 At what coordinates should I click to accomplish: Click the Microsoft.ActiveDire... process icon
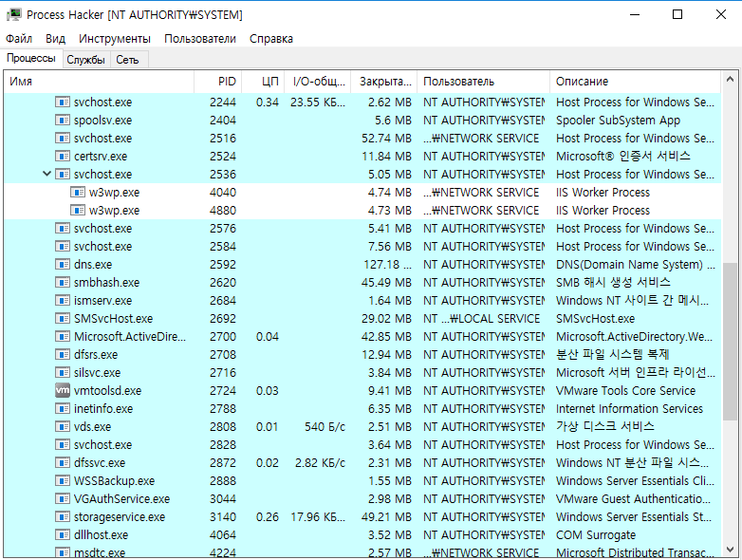63,337
